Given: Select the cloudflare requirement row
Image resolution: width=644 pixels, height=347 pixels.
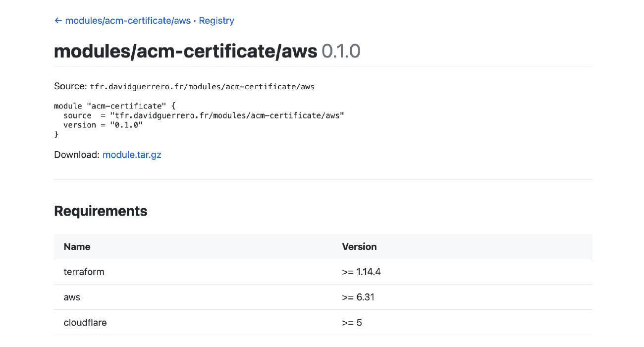Looking at the screenshot, I should (85, 322).
